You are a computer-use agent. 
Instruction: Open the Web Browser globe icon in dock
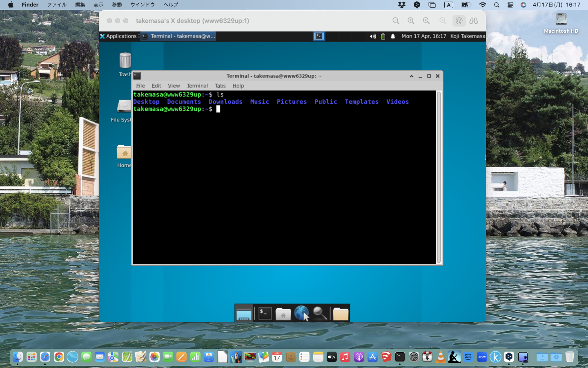[x=301, y=314]
